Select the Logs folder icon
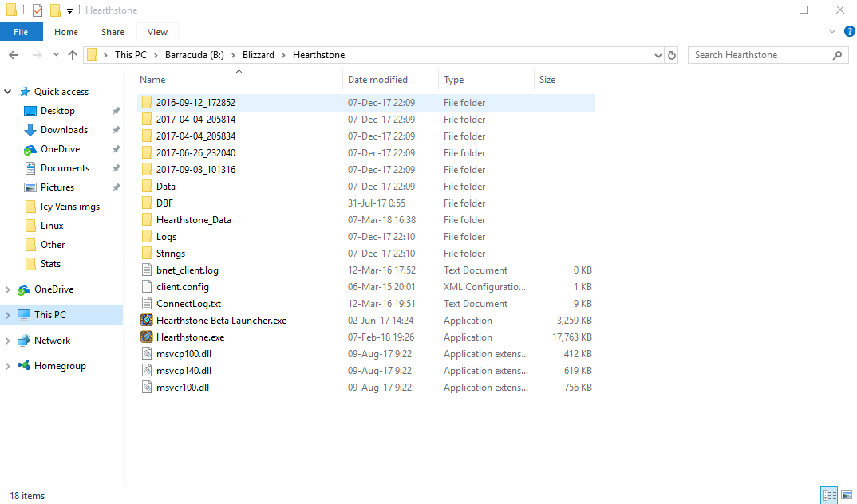857x504 pixels. 147,236
